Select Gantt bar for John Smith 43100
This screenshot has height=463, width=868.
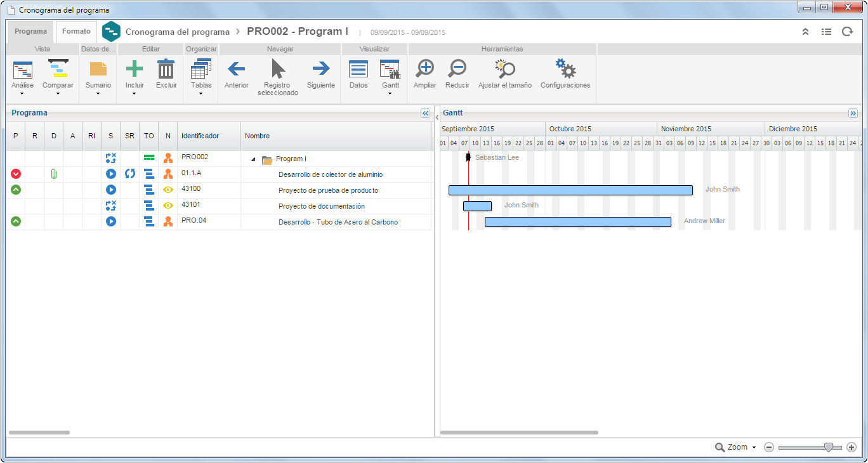coord(570,190)
